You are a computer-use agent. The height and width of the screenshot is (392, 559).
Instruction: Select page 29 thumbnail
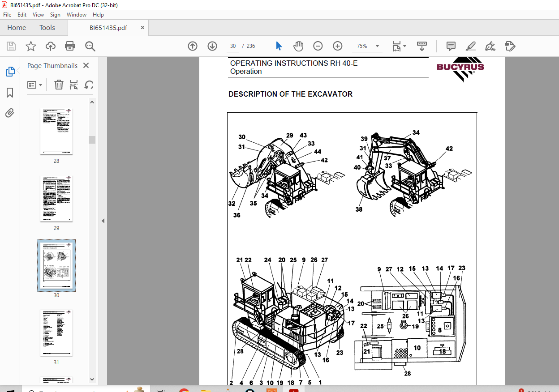(56, 198)
